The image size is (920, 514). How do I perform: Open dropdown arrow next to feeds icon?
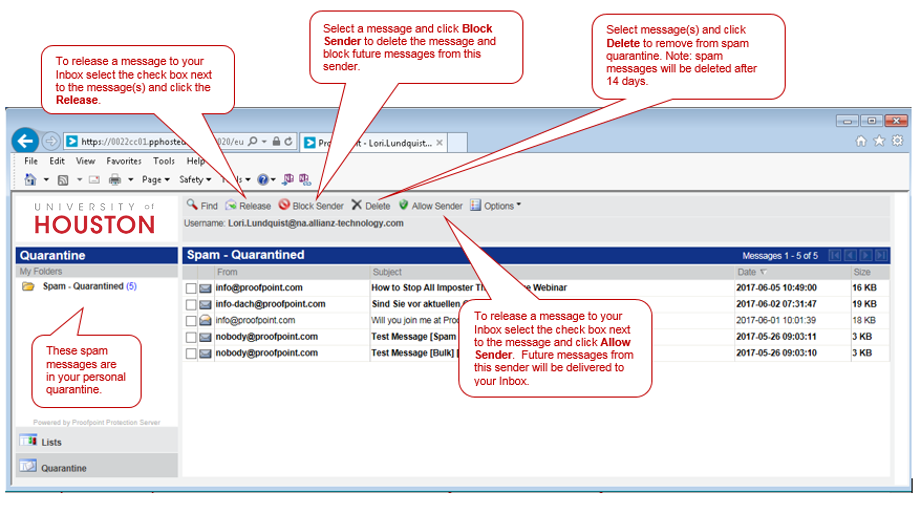(x=79, y=180)
